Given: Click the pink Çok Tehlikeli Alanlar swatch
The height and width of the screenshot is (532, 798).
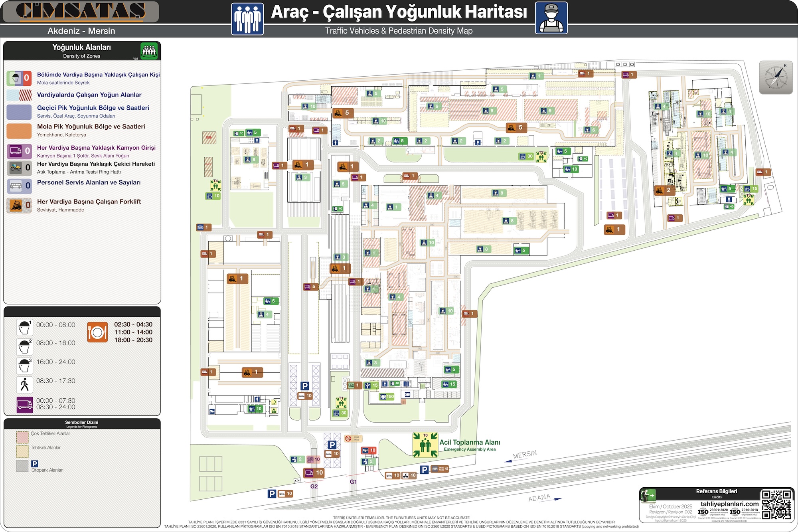Looking at the screenshot, I should [22, 437].
